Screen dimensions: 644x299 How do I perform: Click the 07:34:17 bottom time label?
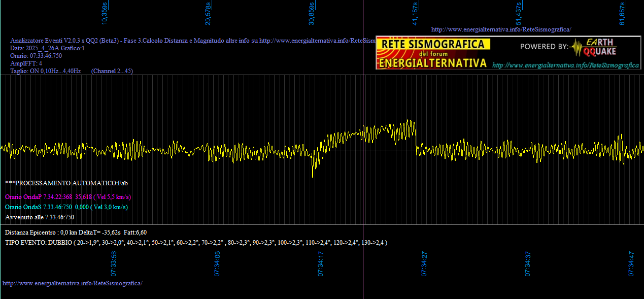(x=321, y=263)
